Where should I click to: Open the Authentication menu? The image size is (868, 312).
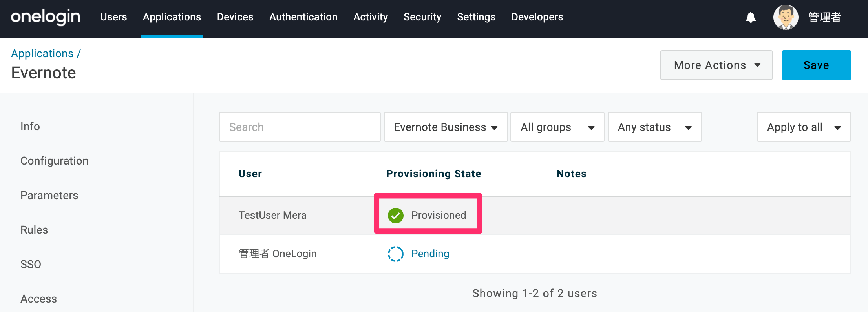pos(303,17)
